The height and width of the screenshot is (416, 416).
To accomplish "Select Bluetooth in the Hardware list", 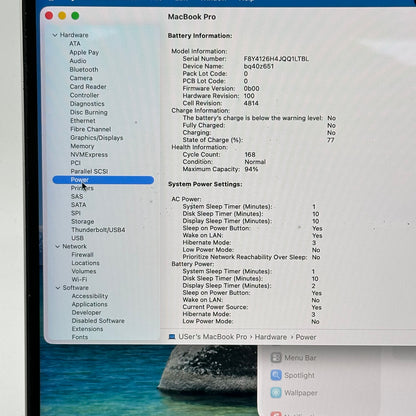I will point(84,70).
